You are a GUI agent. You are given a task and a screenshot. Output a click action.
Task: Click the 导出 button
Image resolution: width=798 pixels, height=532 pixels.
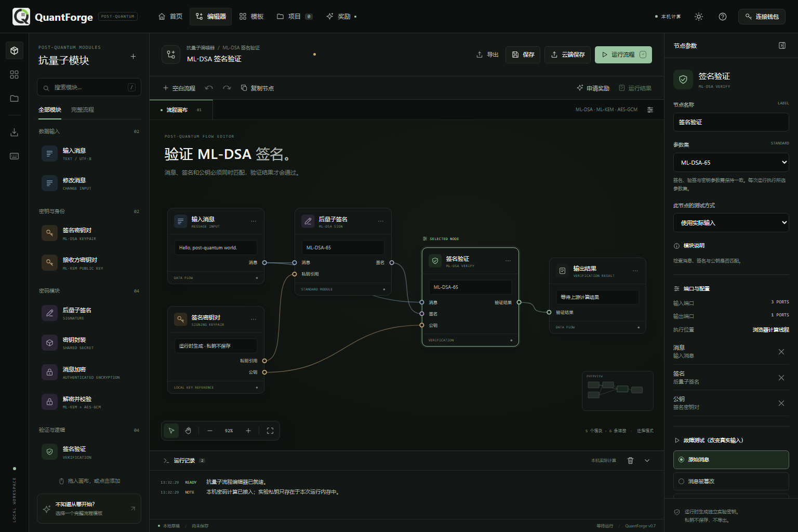pos(487,55)
